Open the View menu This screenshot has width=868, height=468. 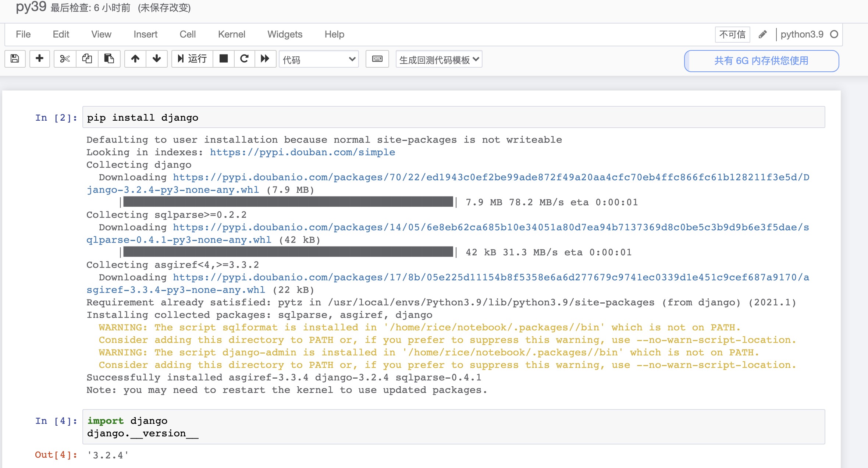[102, 34]
